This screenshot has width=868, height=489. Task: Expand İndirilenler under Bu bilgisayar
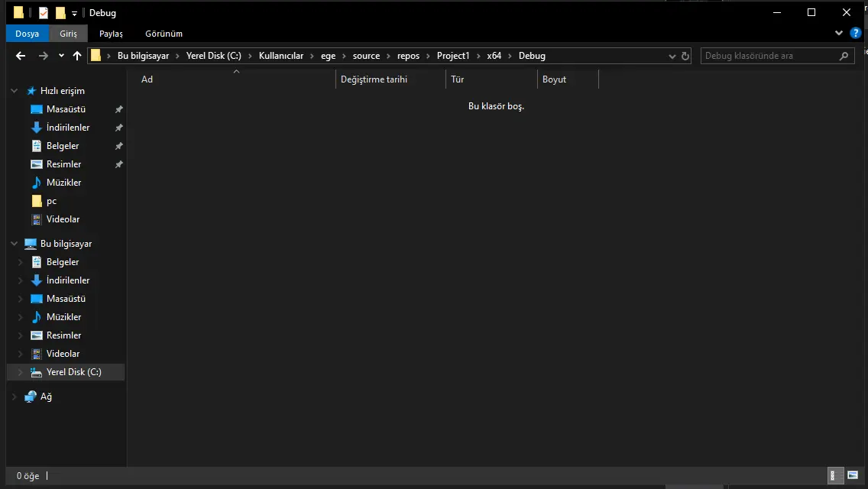point(21,280)
